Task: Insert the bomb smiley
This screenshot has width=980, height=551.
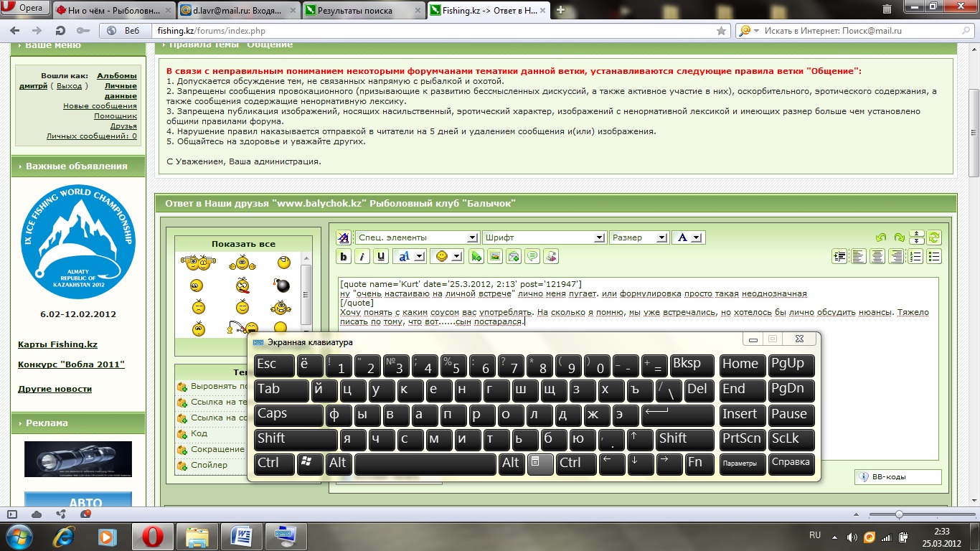Action: tap(283, 286)
